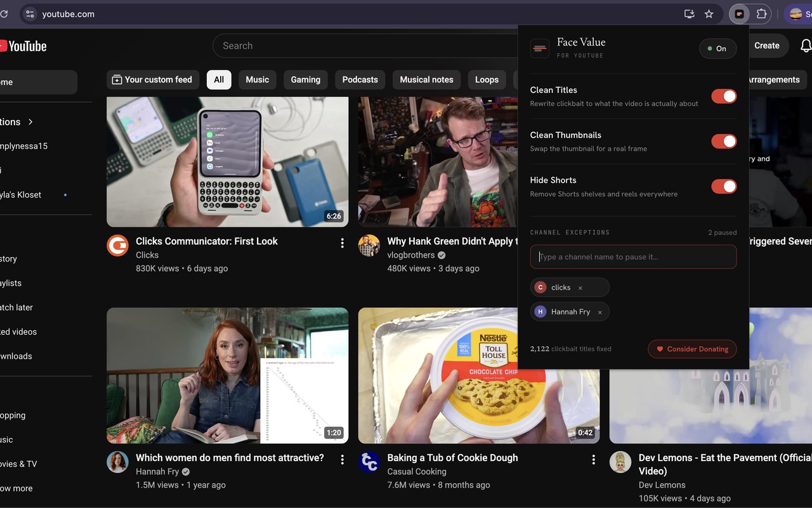Screen dimensions: 812x508
Task: Open the Face Value extension toolbar icon
Action: pos(740,14)
